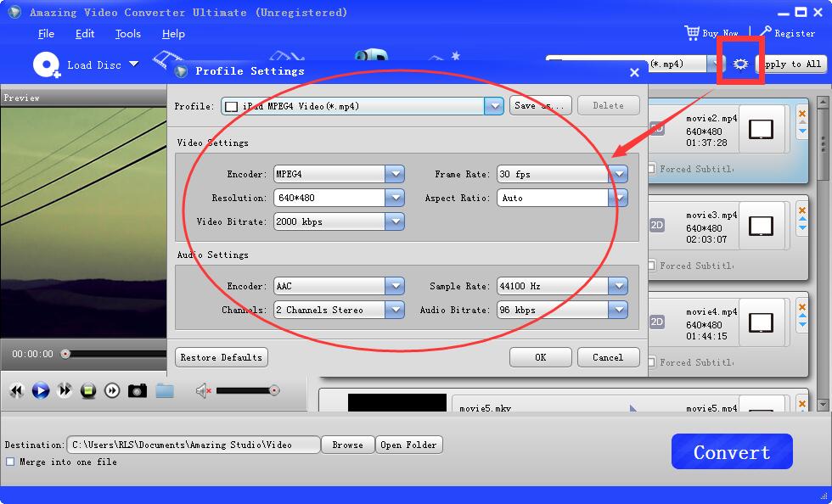Open the video Encoder MPEG4 dropdown
The height and width of the screenshot is (504, 832).
tap(395, 174)
